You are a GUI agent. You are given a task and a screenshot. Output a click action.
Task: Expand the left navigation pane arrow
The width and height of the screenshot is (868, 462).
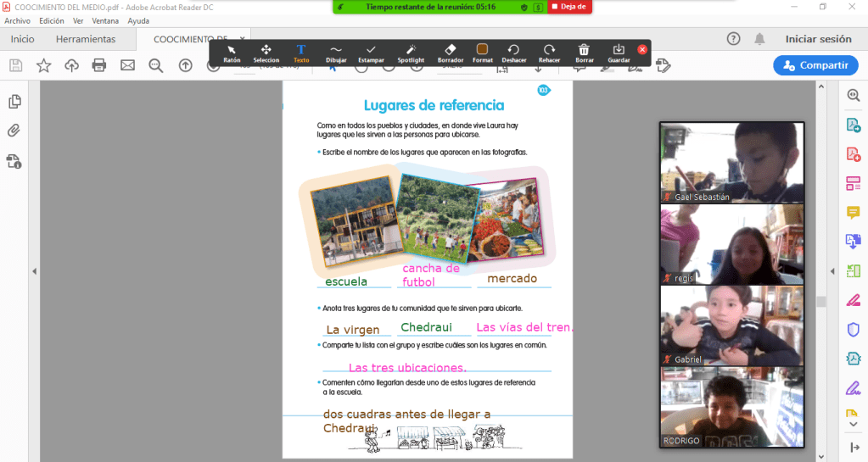click(35, 271)
